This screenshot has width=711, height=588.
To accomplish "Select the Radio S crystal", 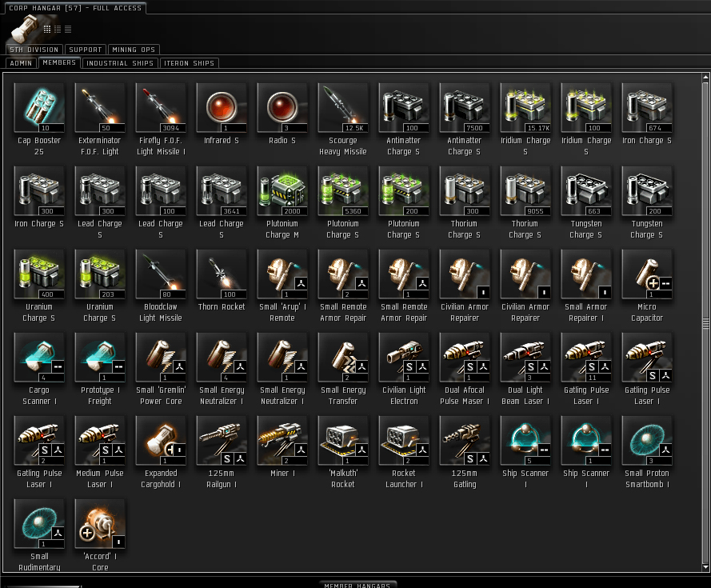I will [282, 108].
